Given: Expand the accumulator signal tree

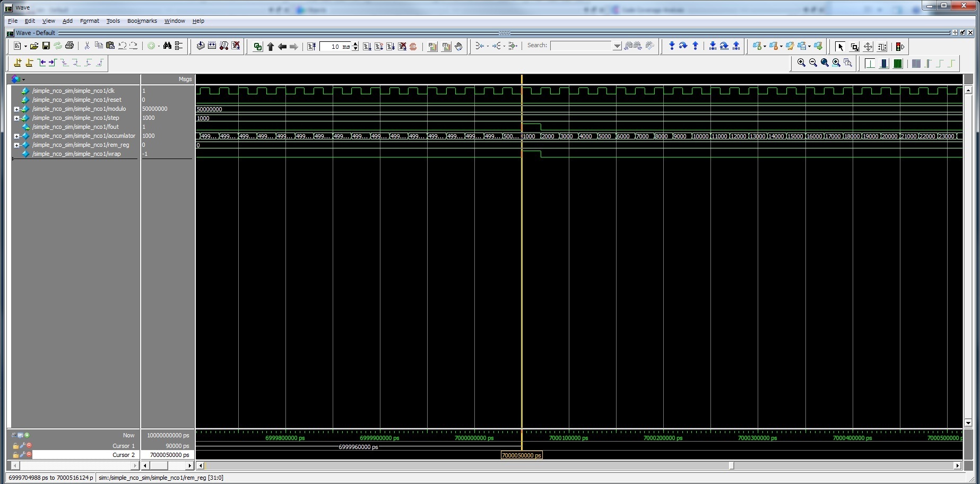Looking at the screenshot, I should (16, 136).
